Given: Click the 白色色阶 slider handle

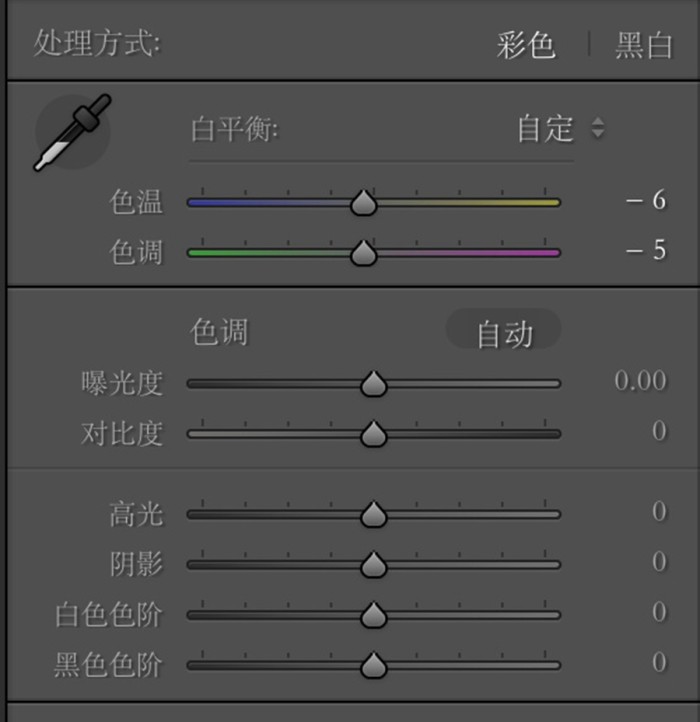Looking at the screenshot, I should (x=373, y=615).
